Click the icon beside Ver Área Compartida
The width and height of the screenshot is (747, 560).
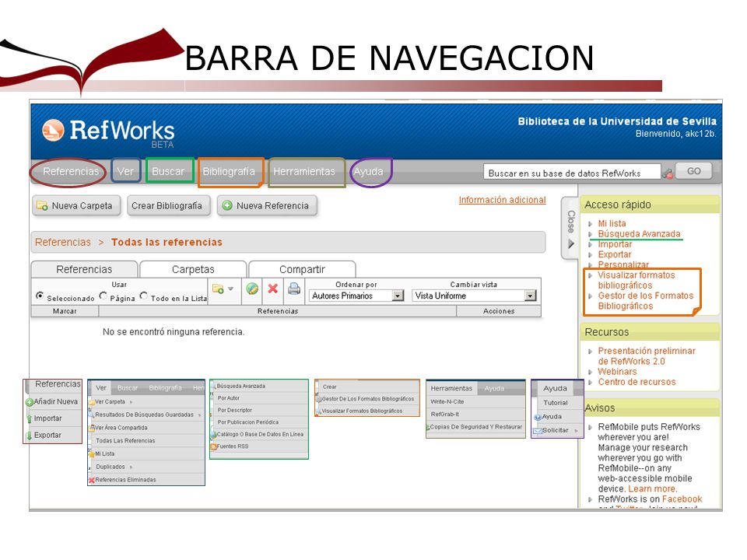coord(92,428)
